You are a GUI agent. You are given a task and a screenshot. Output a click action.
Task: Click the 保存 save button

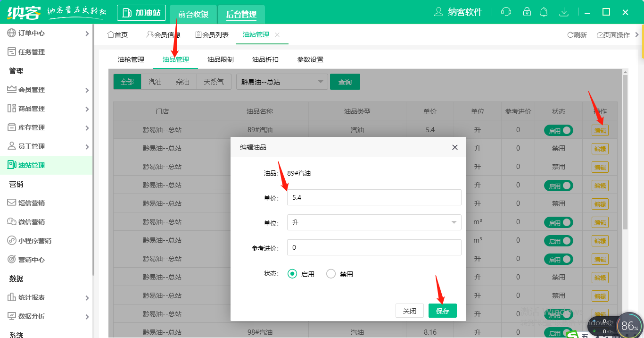tap(442, 311)
